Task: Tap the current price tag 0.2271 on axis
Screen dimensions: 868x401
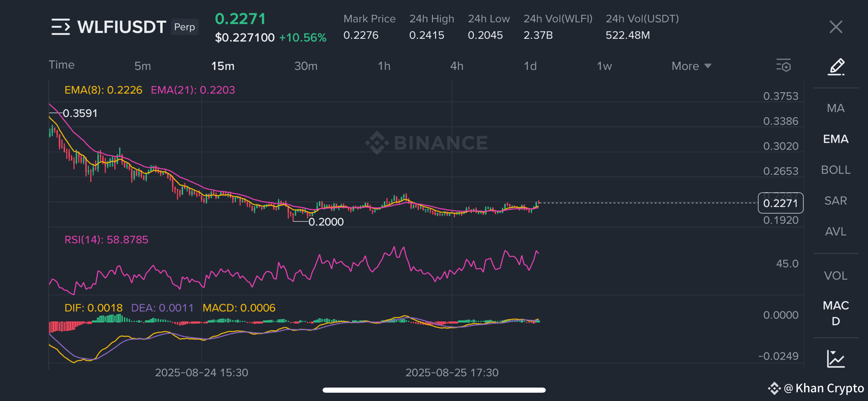Action: (x=780, y=203)
